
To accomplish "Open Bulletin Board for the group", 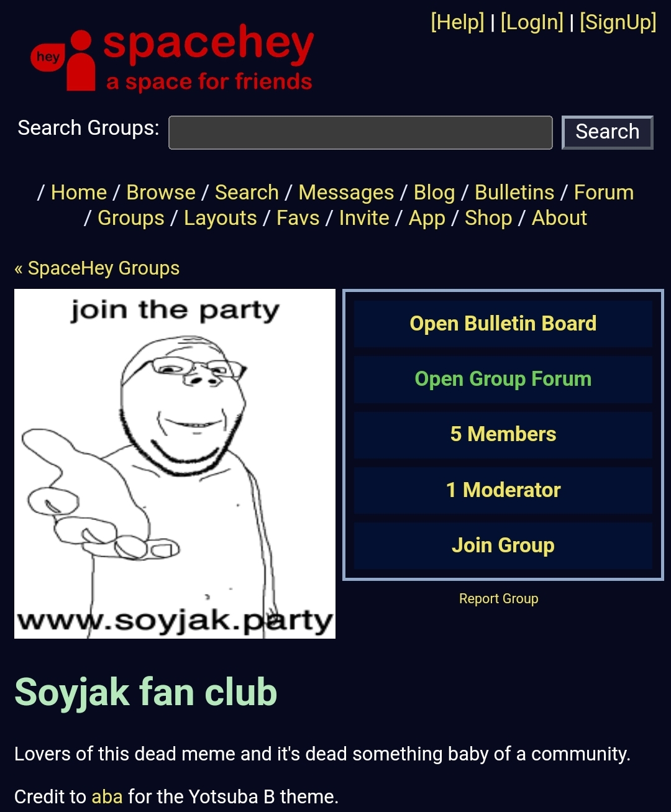I will click(x=503, y=324).
